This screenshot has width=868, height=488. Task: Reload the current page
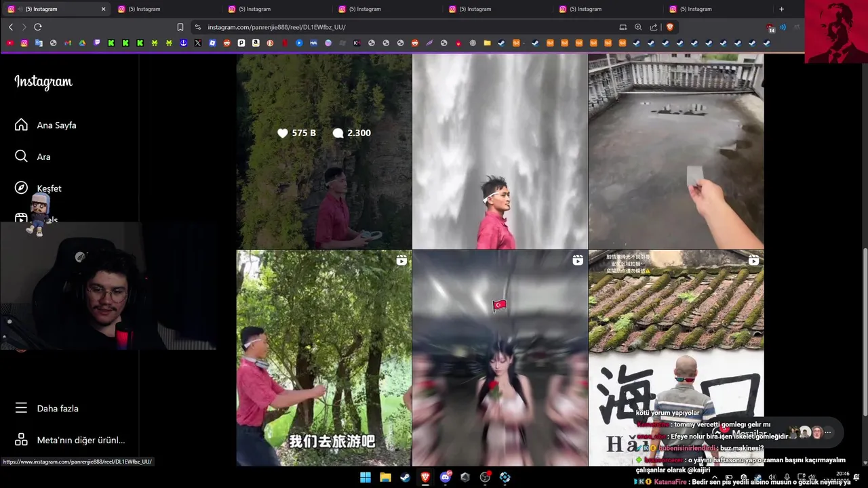click(x=38, y=27)
